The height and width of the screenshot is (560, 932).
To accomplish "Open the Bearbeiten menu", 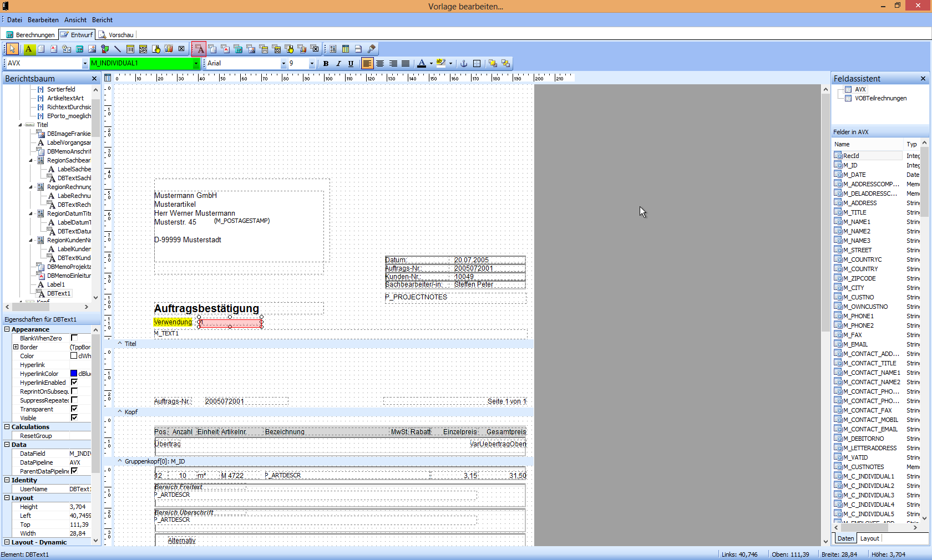I will [43, 20].
